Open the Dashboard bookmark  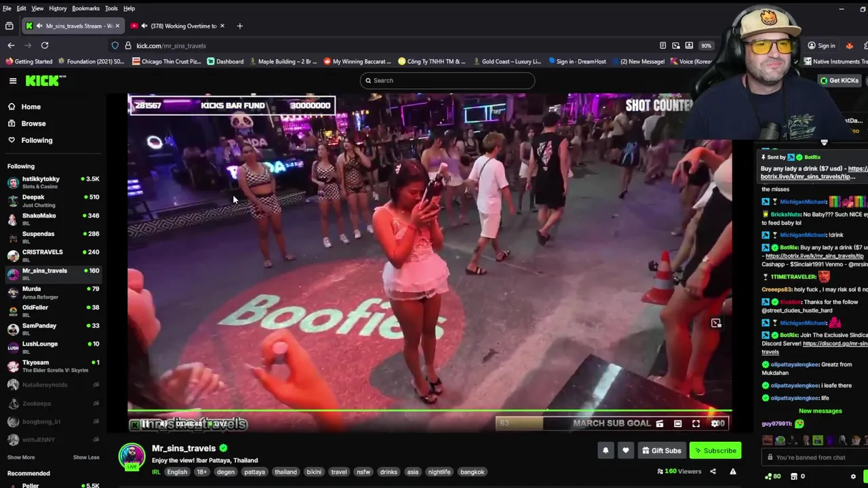point(225,61)
